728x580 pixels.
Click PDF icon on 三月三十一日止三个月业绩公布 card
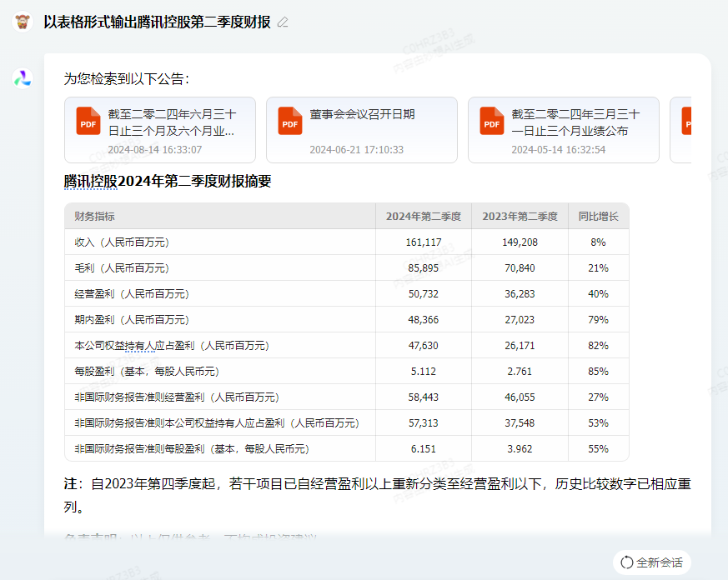pyautogui.click(x=492, y=121)
